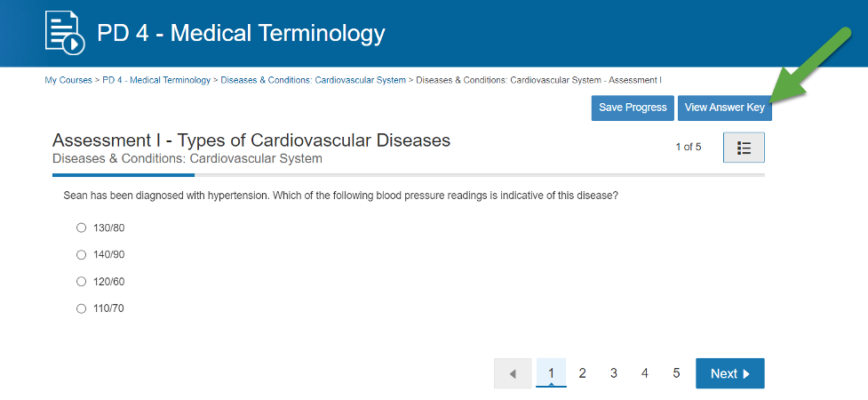Jump to question page 4
This screenshot has width=868, height=400.
[645, 373]
